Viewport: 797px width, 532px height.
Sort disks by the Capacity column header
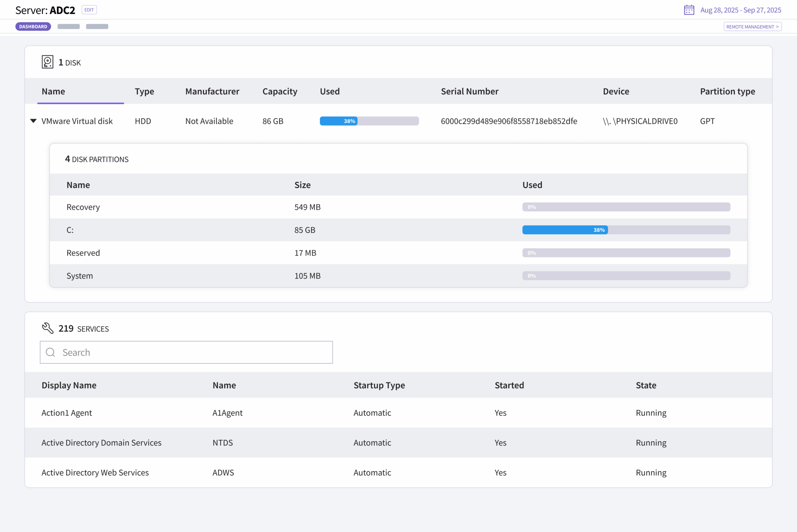279,91
